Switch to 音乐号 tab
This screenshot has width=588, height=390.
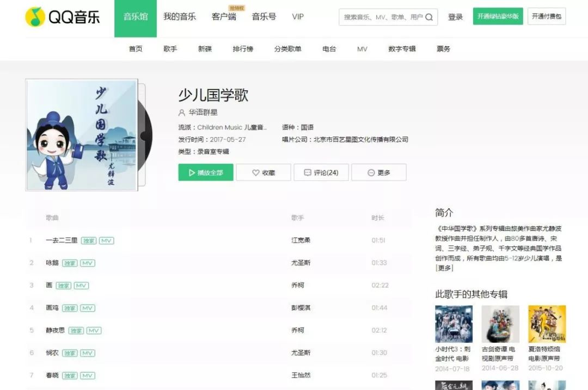click(264, 16)
